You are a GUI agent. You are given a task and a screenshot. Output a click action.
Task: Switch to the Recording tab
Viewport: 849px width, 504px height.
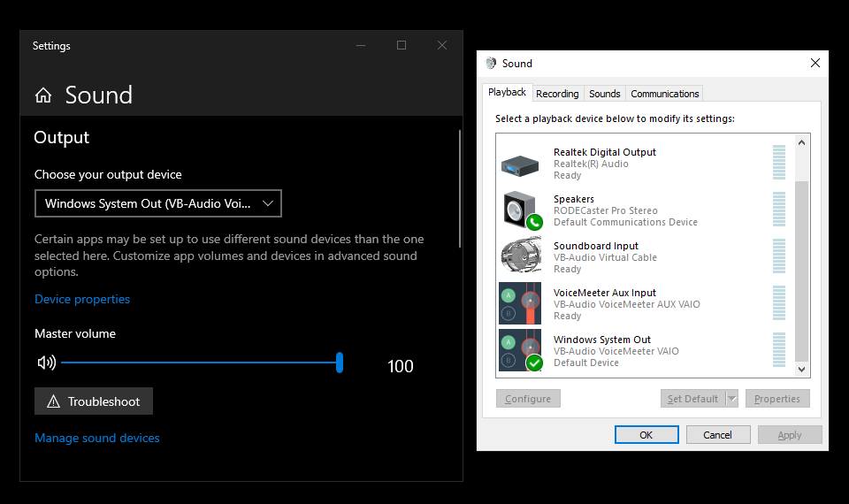coord(557,94)
